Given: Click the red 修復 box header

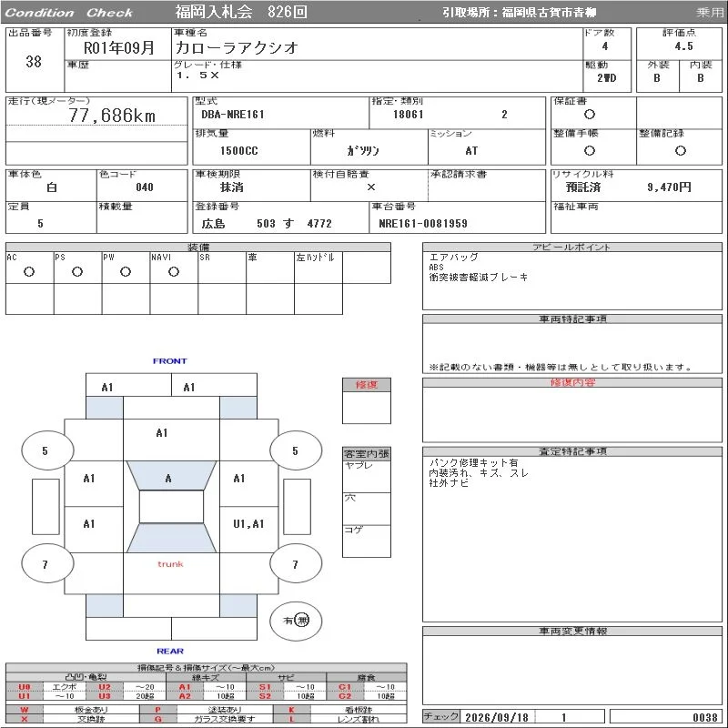Looking at the screenshot, I should (x=367, y=385).
